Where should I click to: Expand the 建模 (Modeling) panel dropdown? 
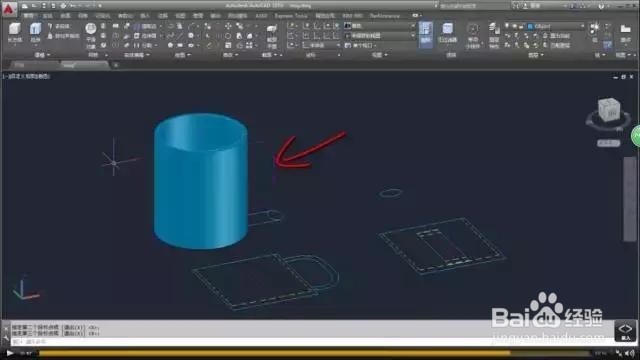[x=42, y=55]
